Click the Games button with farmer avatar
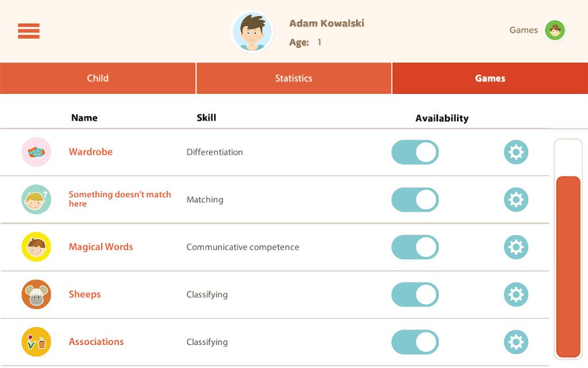The image size is (588, 368). tap(537, 30)
